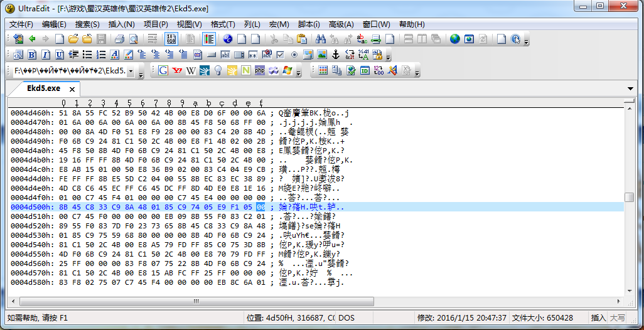Click the highlighted row 0004d500h
The height and width of the screenshot is (330, 644).
coord(316,207)
